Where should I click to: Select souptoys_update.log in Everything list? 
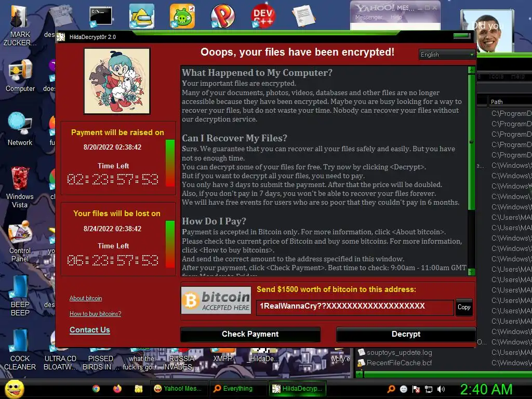click(399, 353)
